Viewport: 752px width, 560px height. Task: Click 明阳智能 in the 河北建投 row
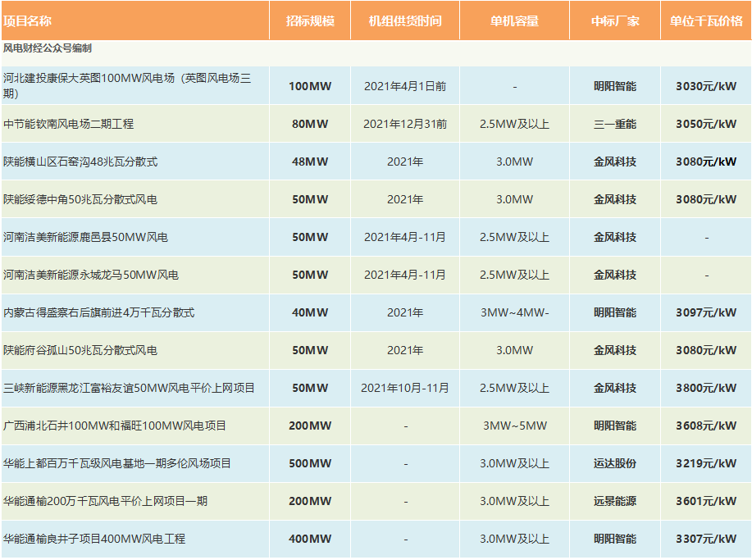615,86
